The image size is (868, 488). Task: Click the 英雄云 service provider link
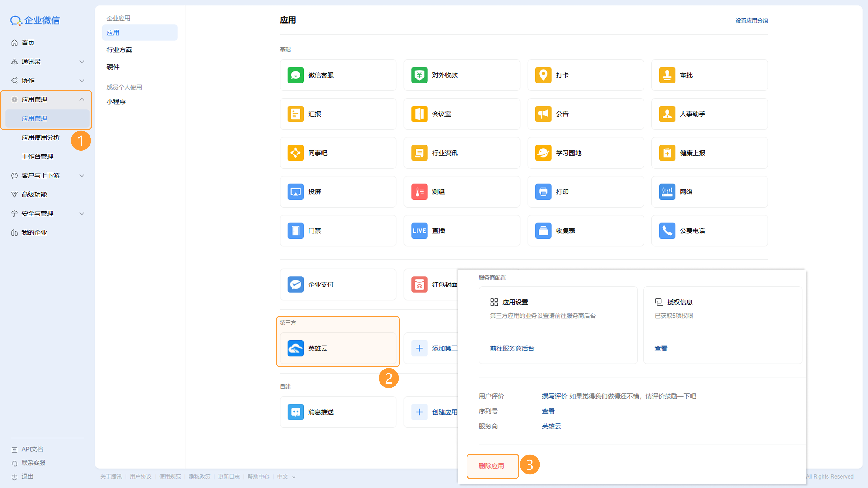551,426
